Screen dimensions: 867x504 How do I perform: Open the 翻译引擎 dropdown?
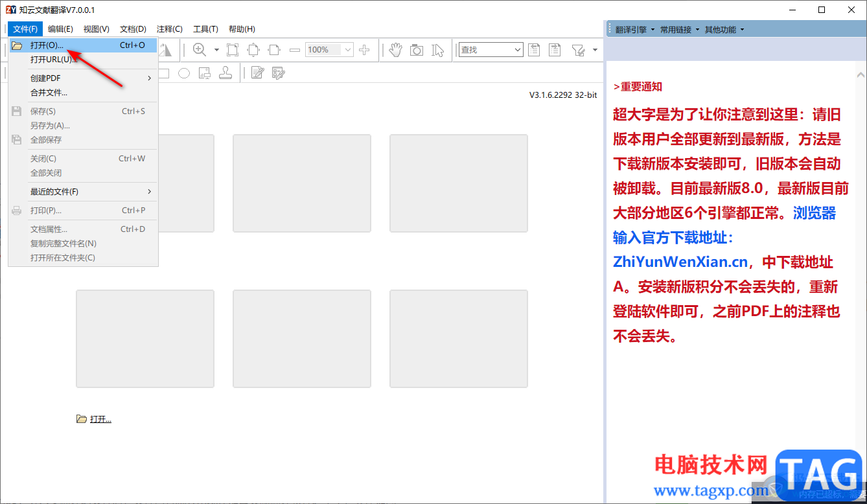pyautogui.click(x=635, y=29)
